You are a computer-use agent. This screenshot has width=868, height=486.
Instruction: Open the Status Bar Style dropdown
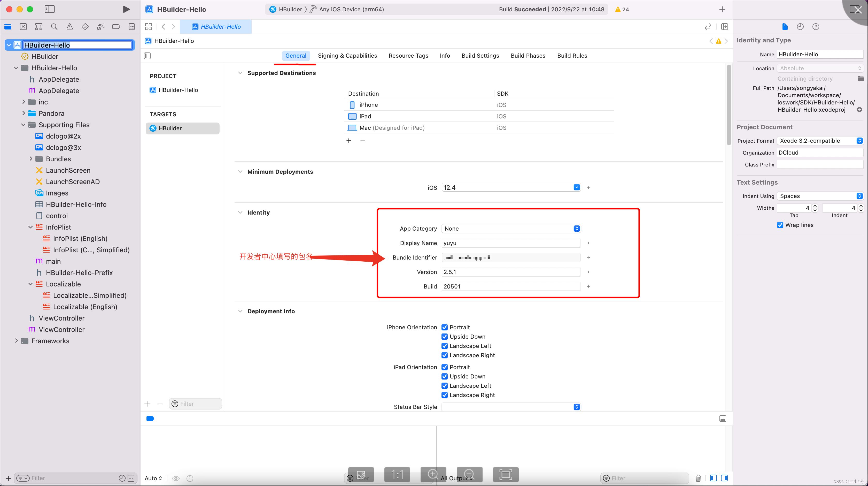tap(511, 407)
